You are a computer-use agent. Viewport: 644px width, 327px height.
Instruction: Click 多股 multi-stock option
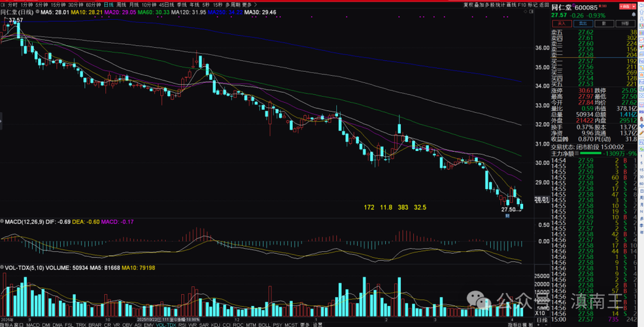(x=490, y=5)
